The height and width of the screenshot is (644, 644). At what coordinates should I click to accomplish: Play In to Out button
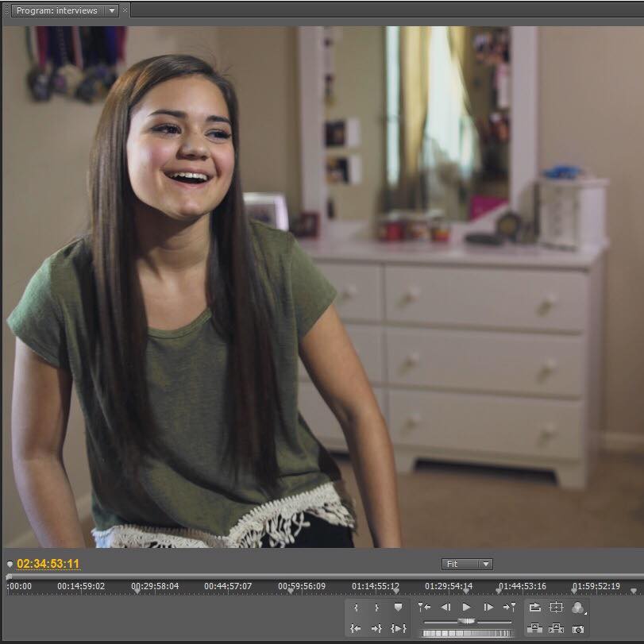pos(399,628)
